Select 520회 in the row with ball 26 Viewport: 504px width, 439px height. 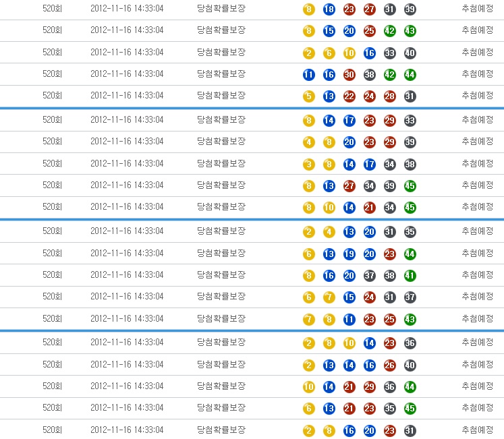52,365
